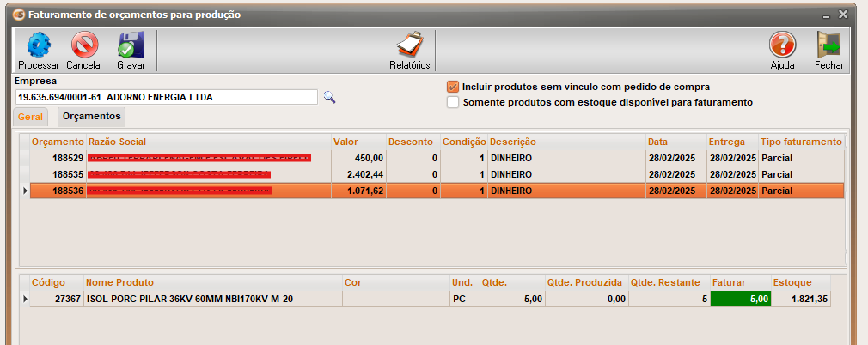Screen dimensions: 868x345
Task: Select orçamento row 188535
Action: coord(58,174)
